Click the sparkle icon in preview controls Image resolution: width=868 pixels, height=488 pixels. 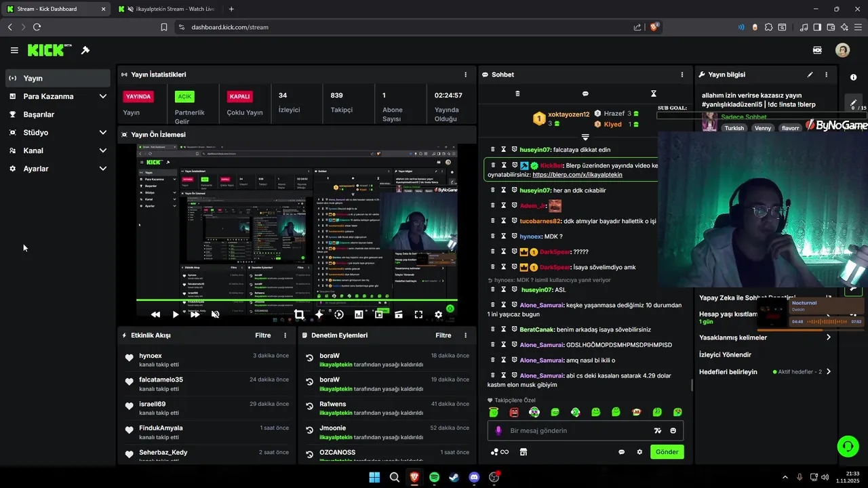tap(319, 314)
